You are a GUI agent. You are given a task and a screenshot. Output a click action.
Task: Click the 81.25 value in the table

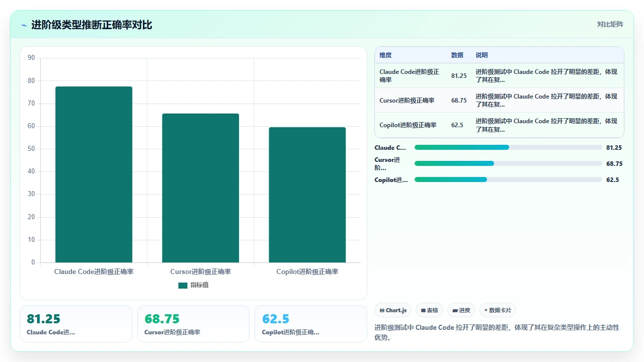(459, 76)
